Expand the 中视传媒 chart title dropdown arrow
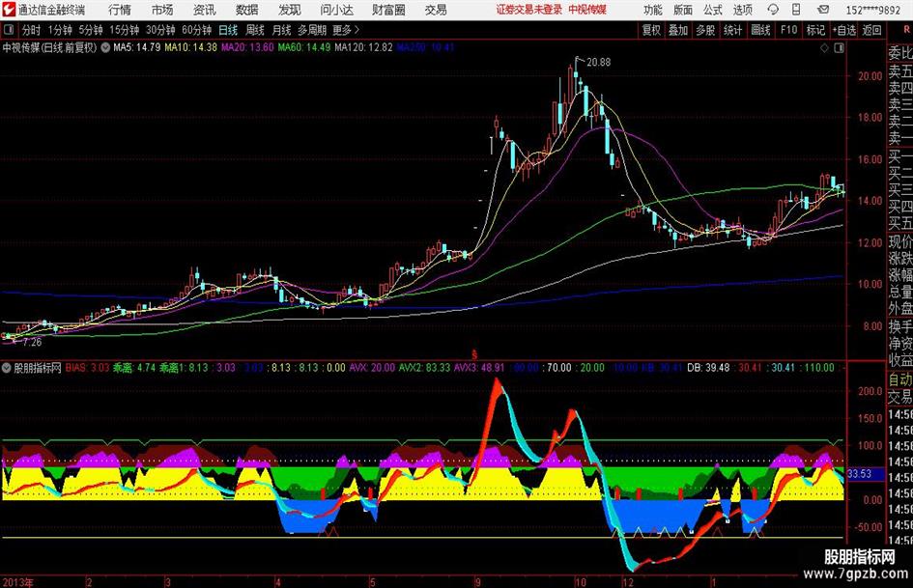 [105, 47]
